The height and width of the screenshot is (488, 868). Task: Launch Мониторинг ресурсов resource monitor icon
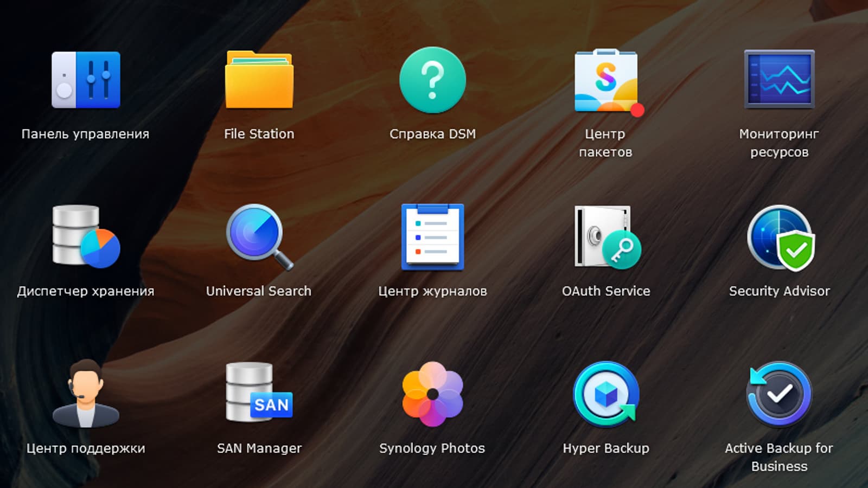tap(780, 79)
